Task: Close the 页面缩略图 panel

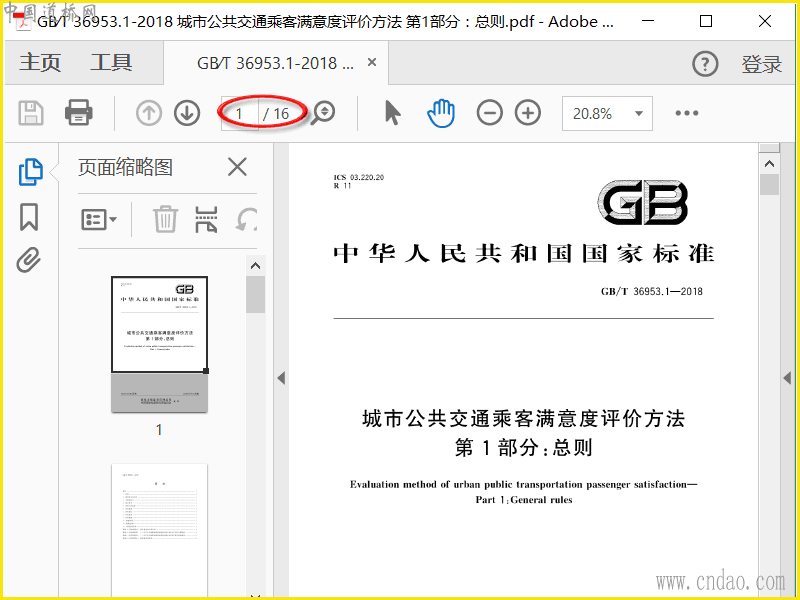Action: coord(237,167)
